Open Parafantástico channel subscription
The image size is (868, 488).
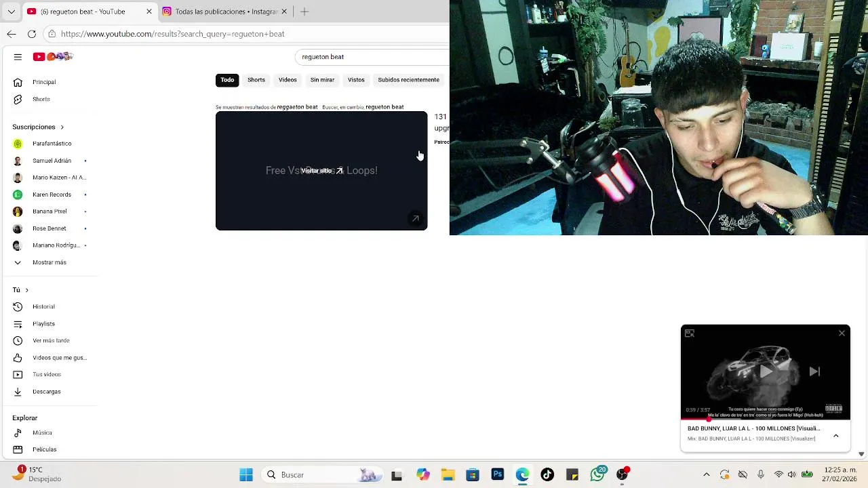pos(49,144)
